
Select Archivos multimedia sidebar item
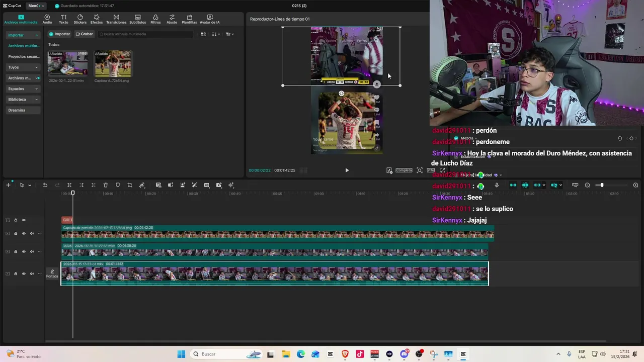coord(23,46)
